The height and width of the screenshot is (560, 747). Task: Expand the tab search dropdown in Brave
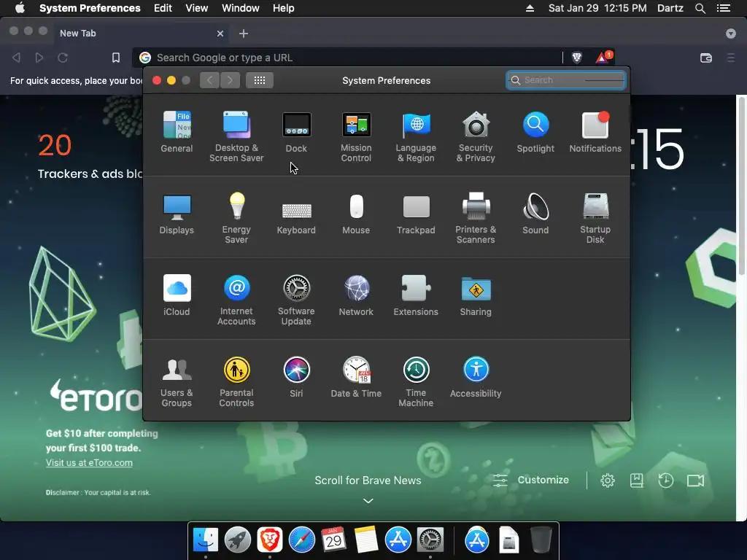tap(731, 34)
